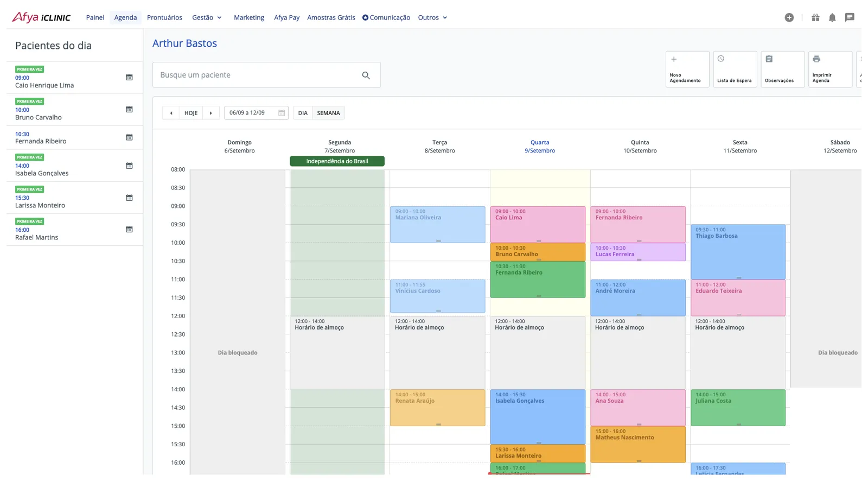
Task: Open Lucas Ferreira 10:00 appointment
Action: coord(638,252)
